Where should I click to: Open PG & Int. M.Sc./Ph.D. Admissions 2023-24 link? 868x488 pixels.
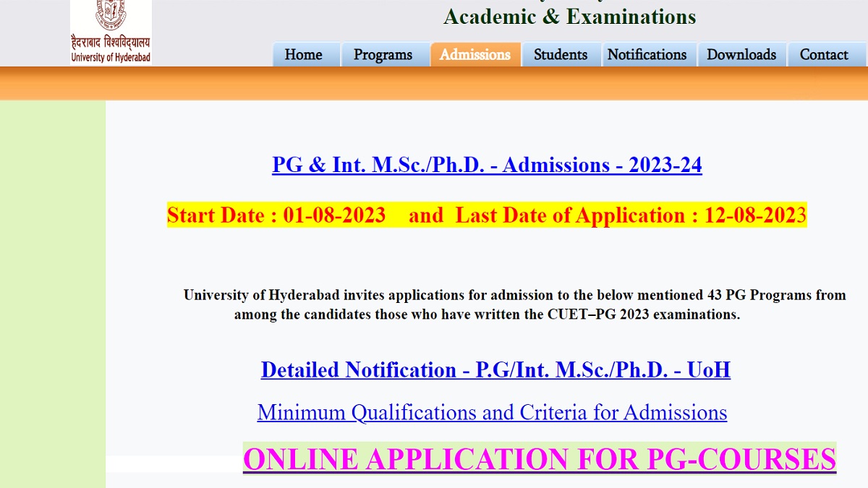[x=487, y=165]
